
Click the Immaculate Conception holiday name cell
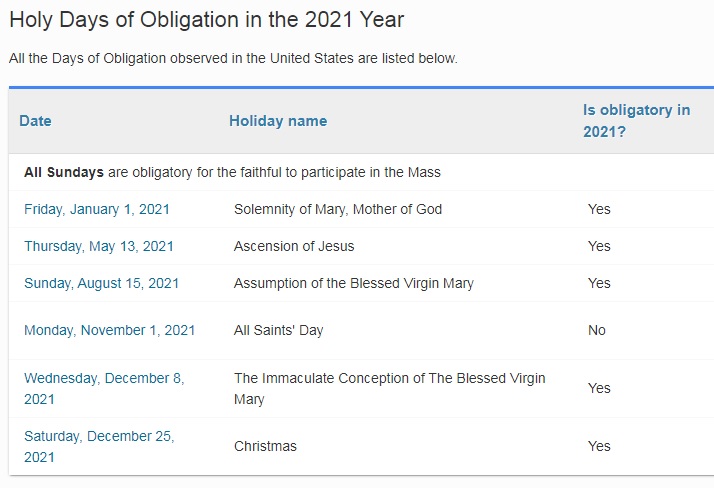[x=389, y=388]
